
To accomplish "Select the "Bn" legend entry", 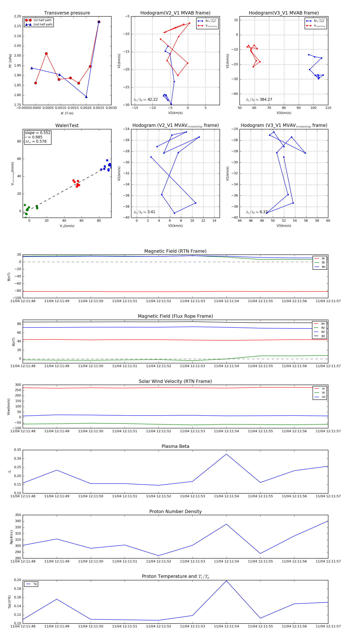I will 320,267.
